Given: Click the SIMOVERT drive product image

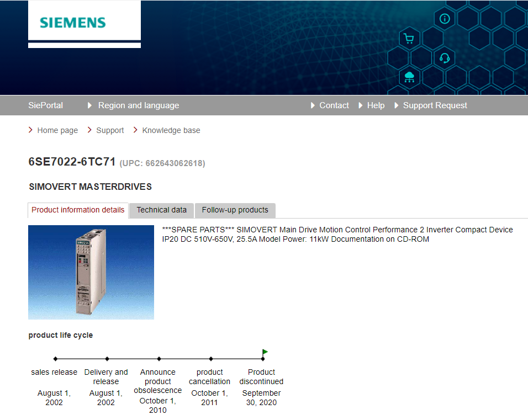Looking at the screenshot, I should (91, 272).
